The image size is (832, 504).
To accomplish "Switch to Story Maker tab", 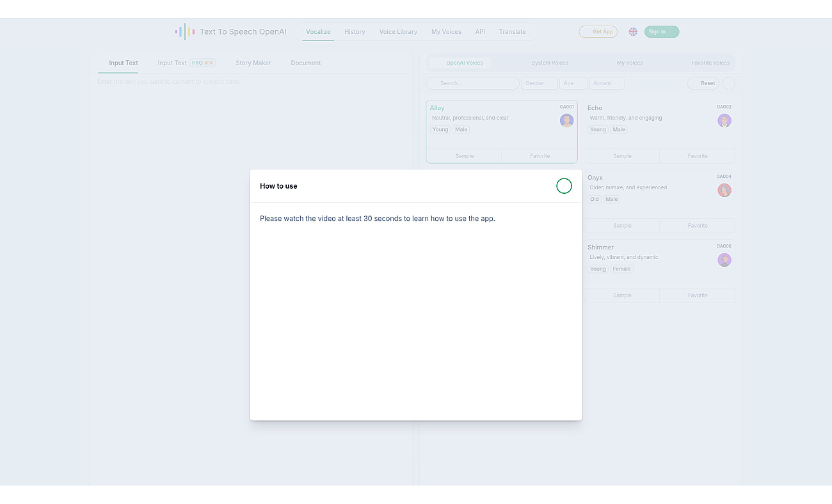I will [x=253, y=63].
